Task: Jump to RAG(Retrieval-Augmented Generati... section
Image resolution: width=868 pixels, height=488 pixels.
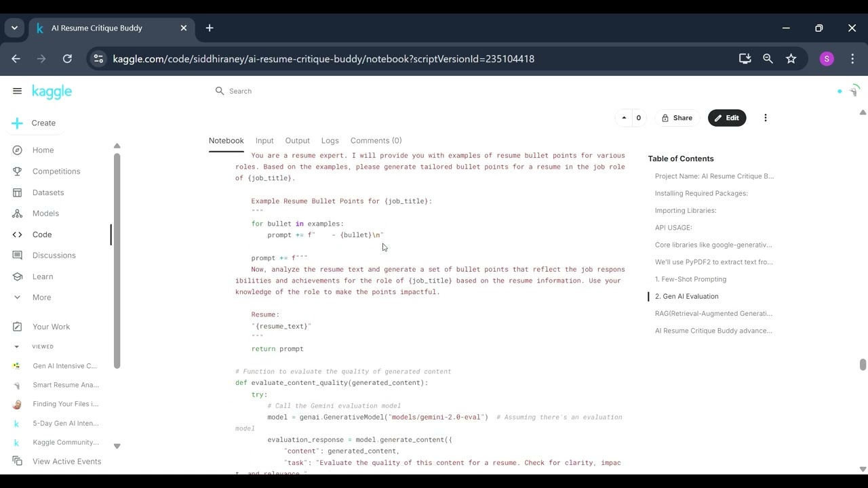Action: [x=713, y=313]
